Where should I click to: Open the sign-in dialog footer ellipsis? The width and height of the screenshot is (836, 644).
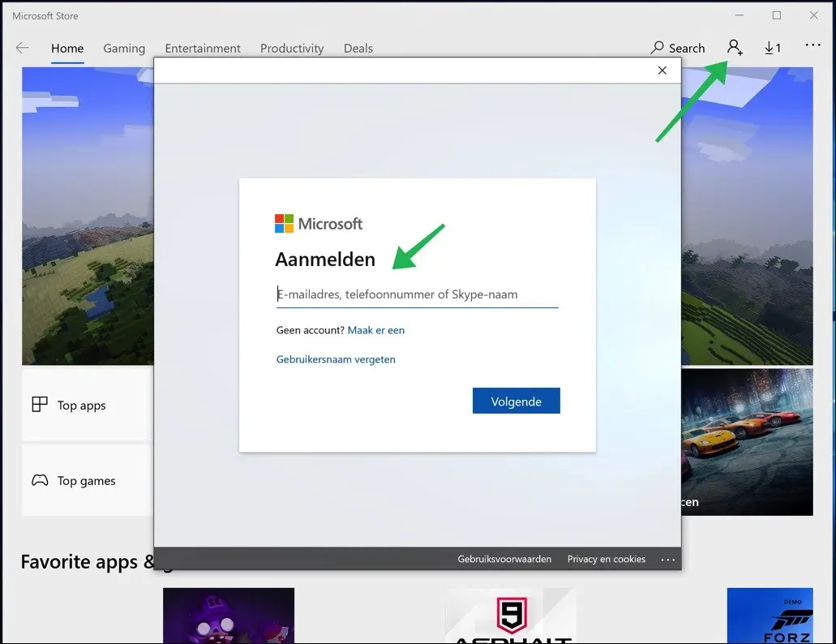[x=668, y=559]
